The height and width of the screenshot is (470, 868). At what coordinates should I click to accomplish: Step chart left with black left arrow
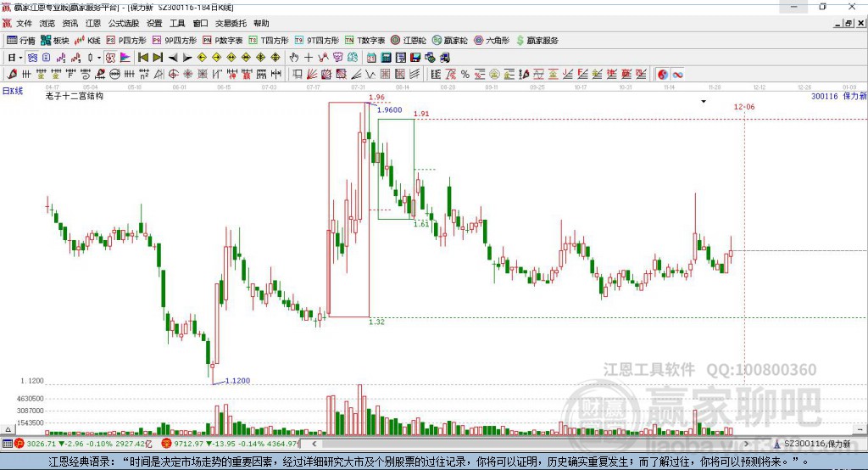point(173,58)
